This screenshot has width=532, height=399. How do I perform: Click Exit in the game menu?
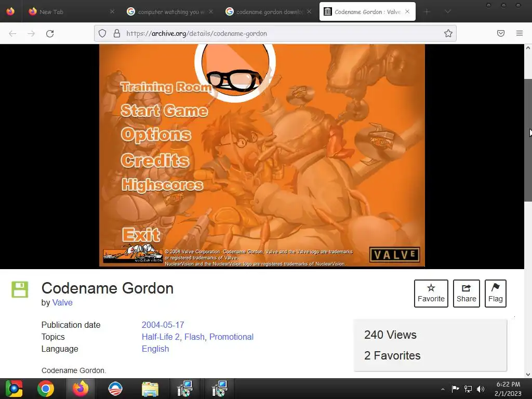coord(141,234)
